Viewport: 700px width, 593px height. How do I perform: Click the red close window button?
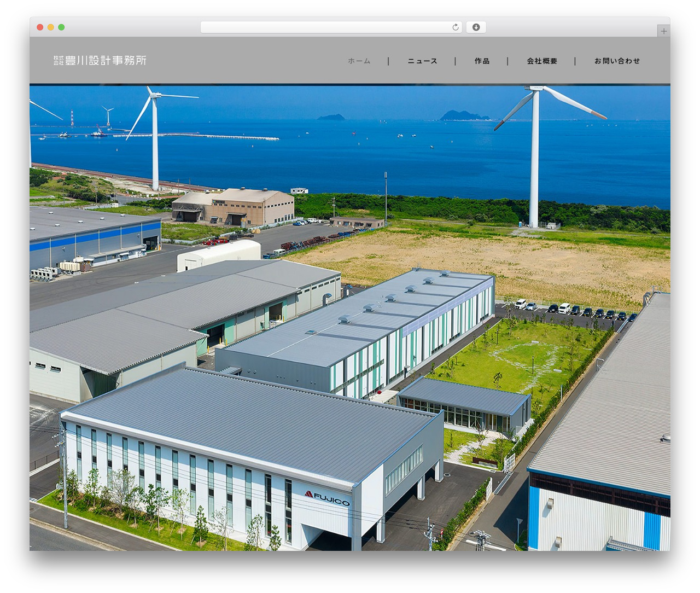(x=40, y=27)
